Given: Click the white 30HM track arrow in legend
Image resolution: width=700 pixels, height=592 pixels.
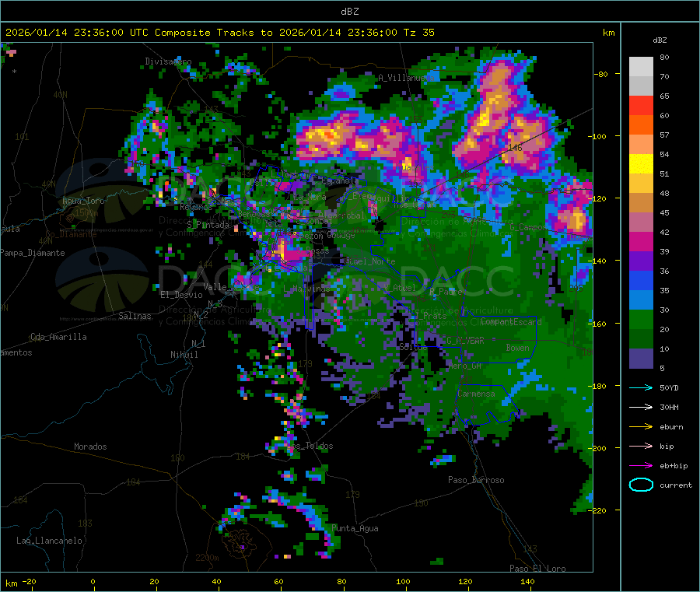Looking at the screenshot, I should (x=641, y=407).
